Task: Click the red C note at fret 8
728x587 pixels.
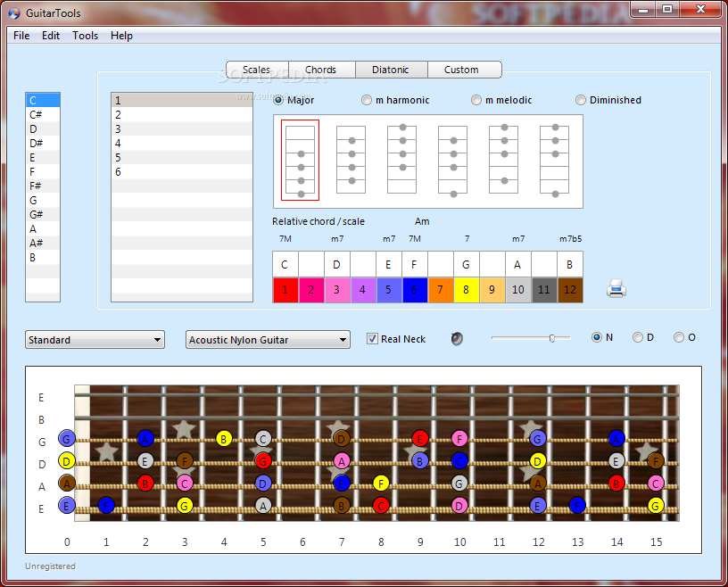Action: (381, 505)
